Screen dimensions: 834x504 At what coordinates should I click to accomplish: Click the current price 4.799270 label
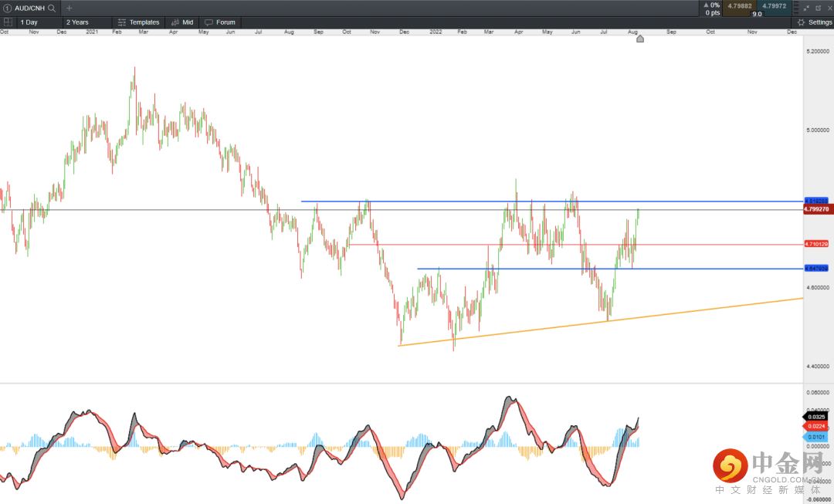(816, 209)
